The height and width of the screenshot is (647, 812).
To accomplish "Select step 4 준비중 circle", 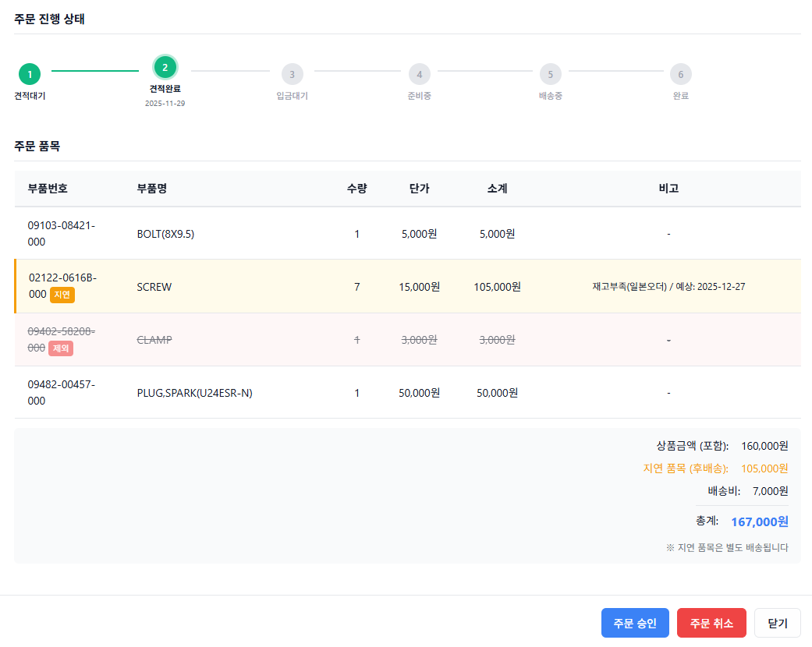I will (419, 75).
